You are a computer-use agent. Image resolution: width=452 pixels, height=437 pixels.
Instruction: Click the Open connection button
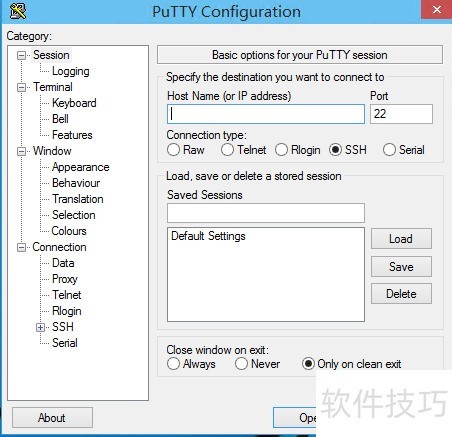pos(295,418)
